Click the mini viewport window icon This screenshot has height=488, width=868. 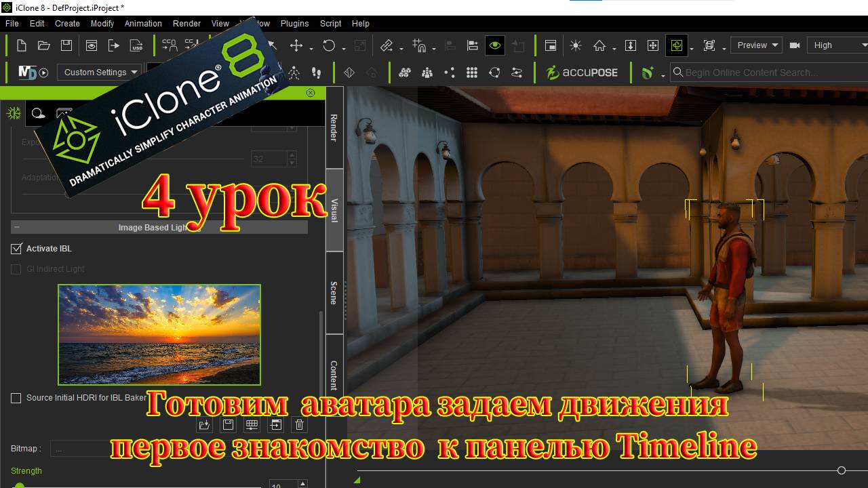point(551,45)
